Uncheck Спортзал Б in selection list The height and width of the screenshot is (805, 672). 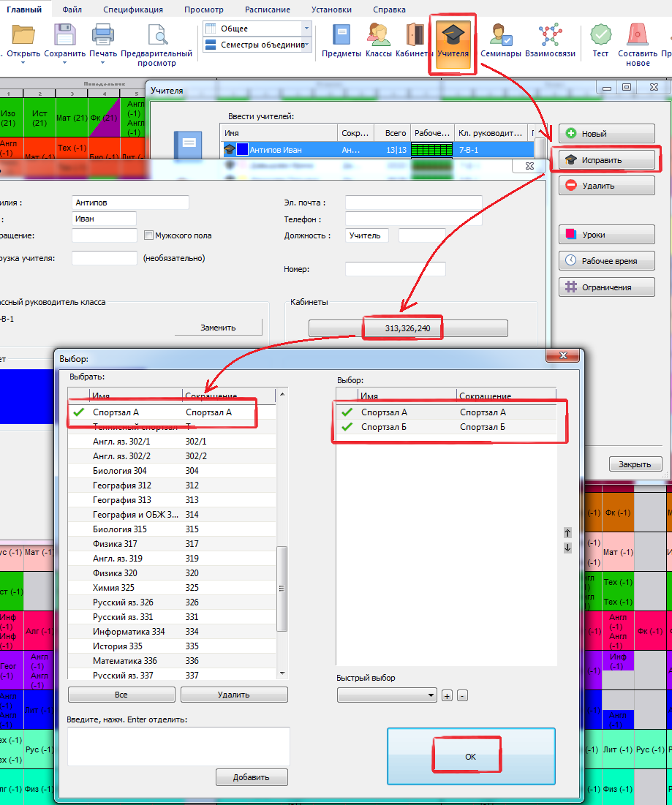click(347, 427)
